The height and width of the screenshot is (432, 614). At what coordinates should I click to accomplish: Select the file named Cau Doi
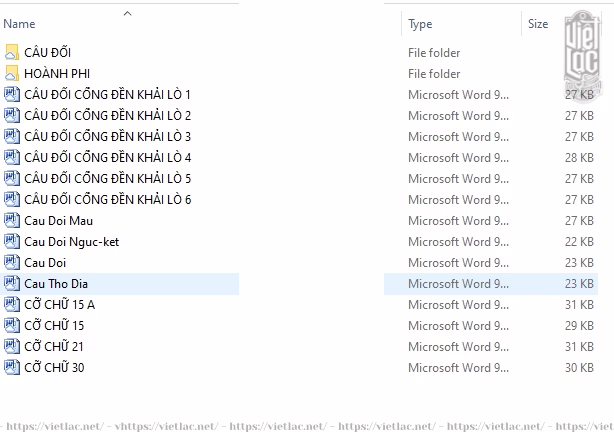45,262
